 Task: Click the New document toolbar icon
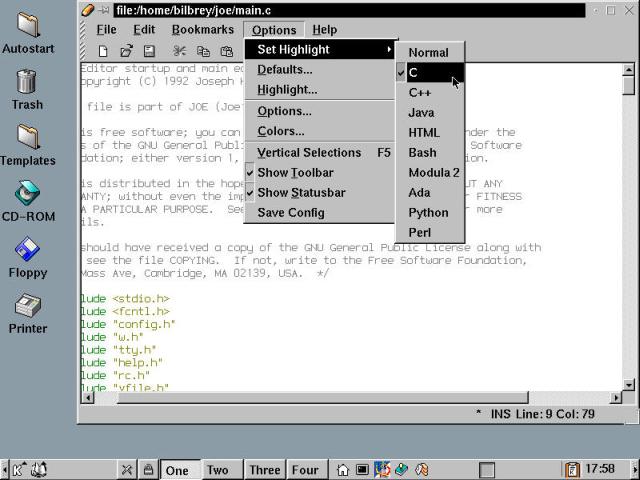pos(103,51)
